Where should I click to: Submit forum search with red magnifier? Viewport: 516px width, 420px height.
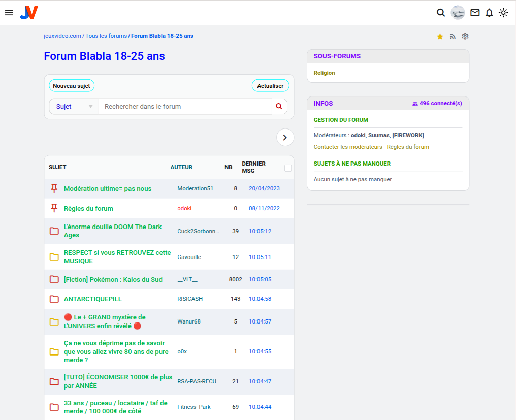(x=279, y=107)
